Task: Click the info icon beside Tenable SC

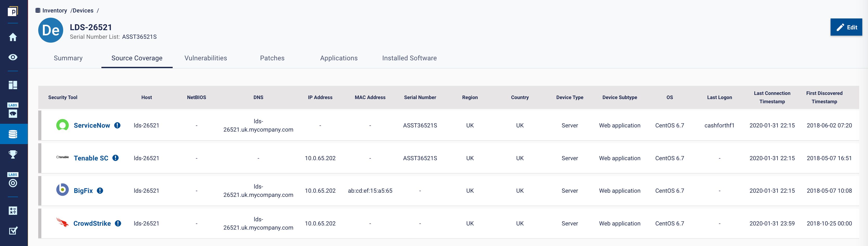Action: click(x=115, y=158)
